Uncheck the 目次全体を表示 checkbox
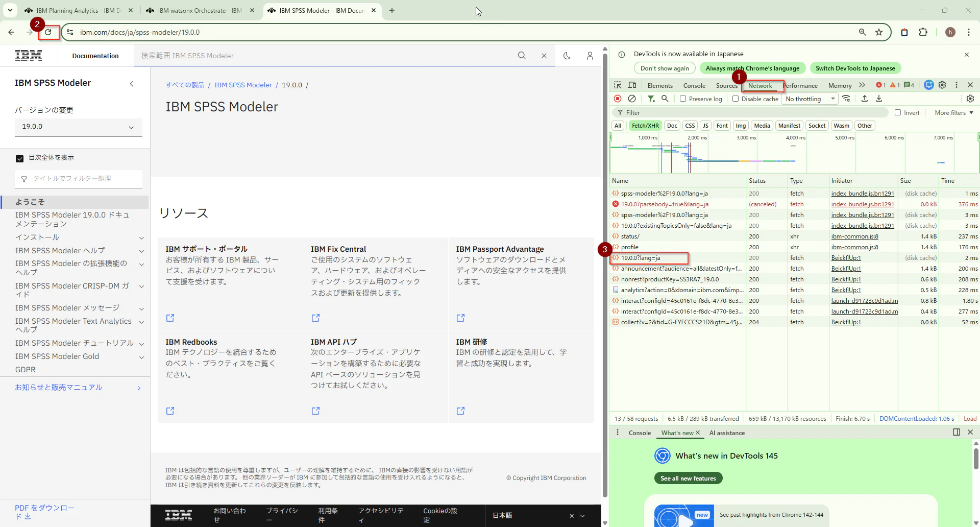The height and width of the screenshot is (527, 980). coord(20,158)
